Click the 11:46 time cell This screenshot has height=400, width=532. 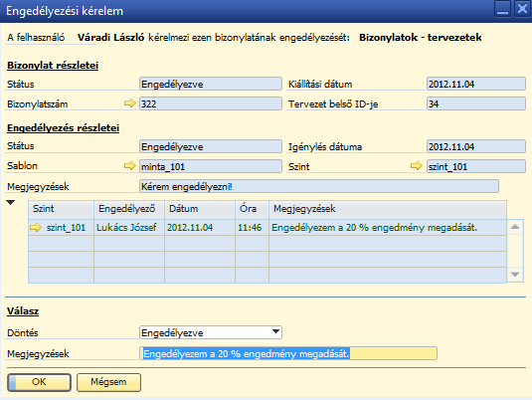point(253,227)
